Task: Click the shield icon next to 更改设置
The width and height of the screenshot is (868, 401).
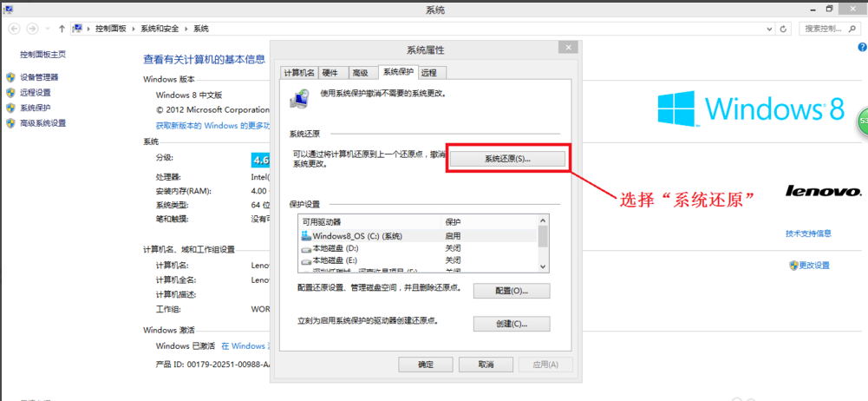Action: [793, 266]
